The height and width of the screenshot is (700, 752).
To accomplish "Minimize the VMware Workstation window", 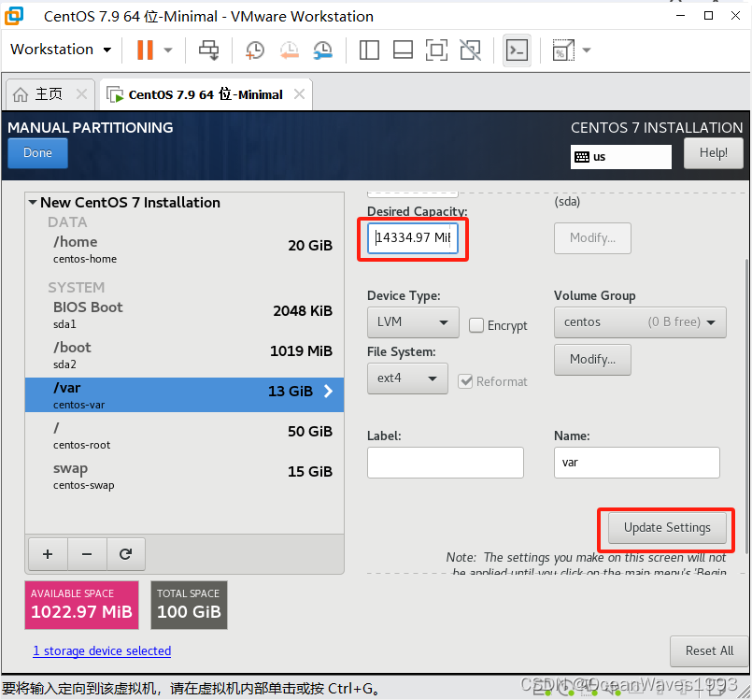I will pyautogui.click(x=681, y=16).
